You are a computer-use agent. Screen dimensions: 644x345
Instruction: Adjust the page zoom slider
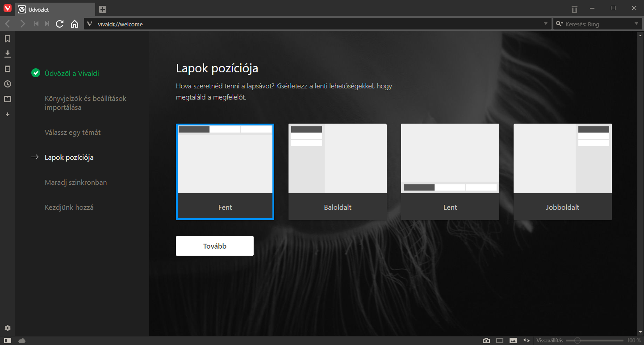tap(577, 341)
